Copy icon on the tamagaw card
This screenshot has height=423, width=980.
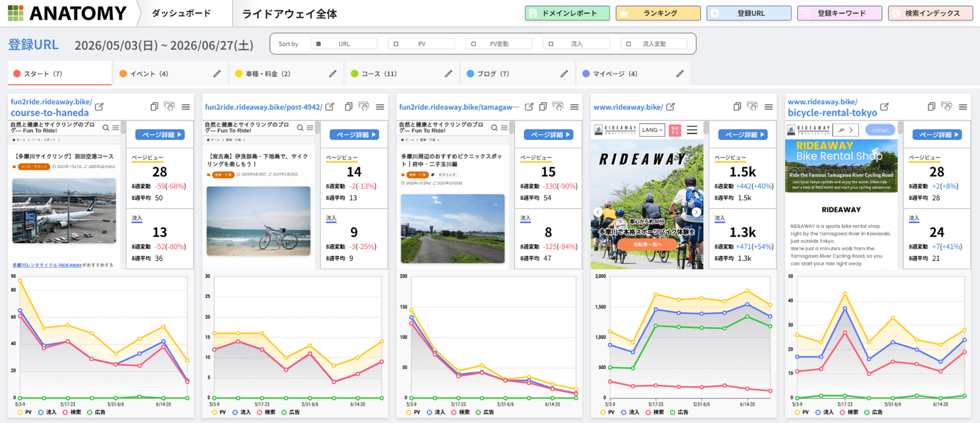tap(543, 107)
